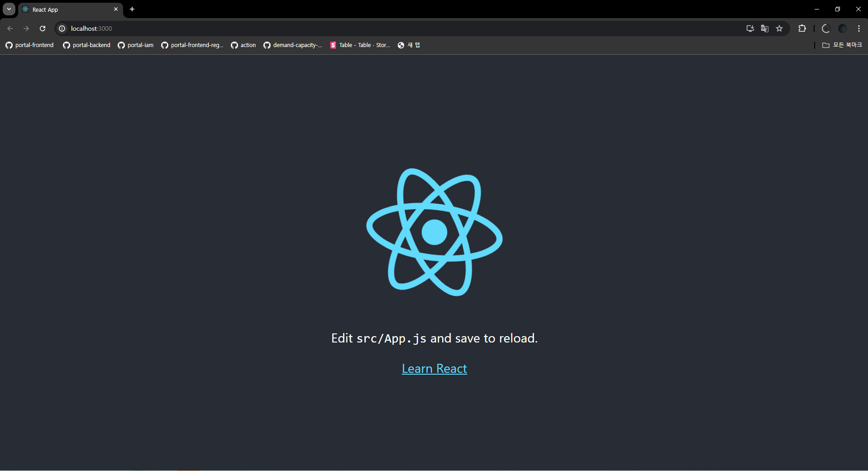Click text 'Edit src/App.js and save to reload.'
The width and height of the screenshot is (868, 471).
click(x=434, y=338)
